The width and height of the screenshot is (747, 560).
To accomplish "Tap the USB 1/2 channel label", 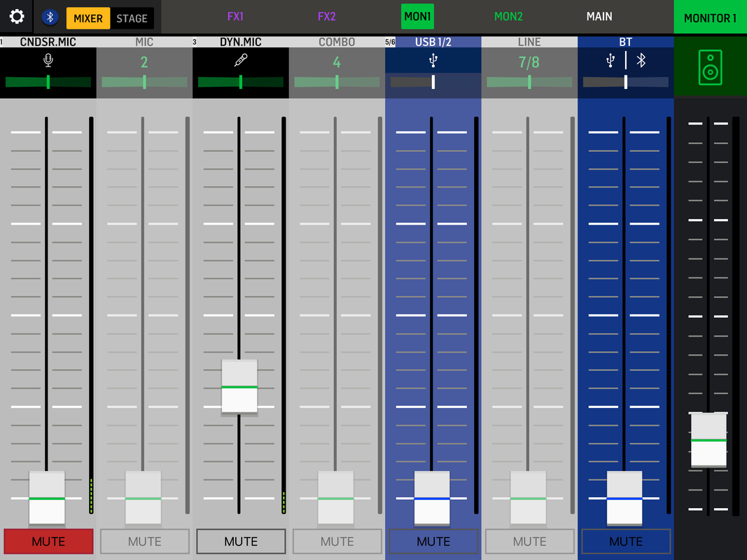I will (x=433, y=42).
